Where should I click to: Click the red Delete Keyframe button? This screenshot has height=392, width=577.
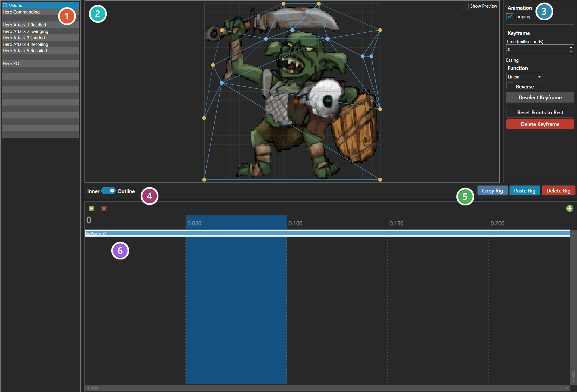540,124
